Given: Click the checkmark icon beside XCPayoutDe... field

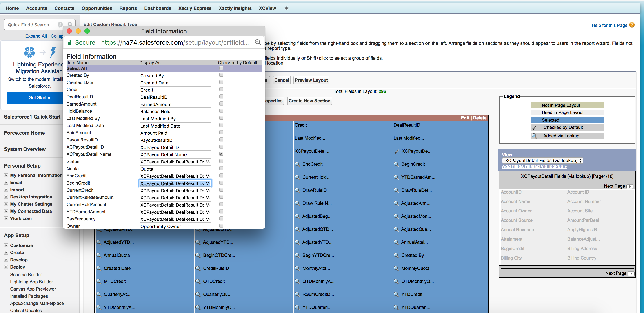Looking at the screenshot, I should [x=397, y=151].
